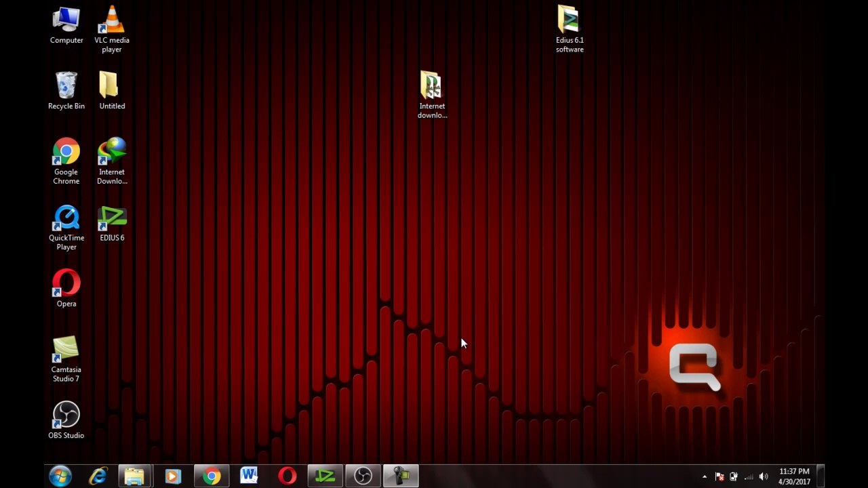Open the volume speaker control
Viewport: 868px width, 488px height.
click(x=764, y=477)
